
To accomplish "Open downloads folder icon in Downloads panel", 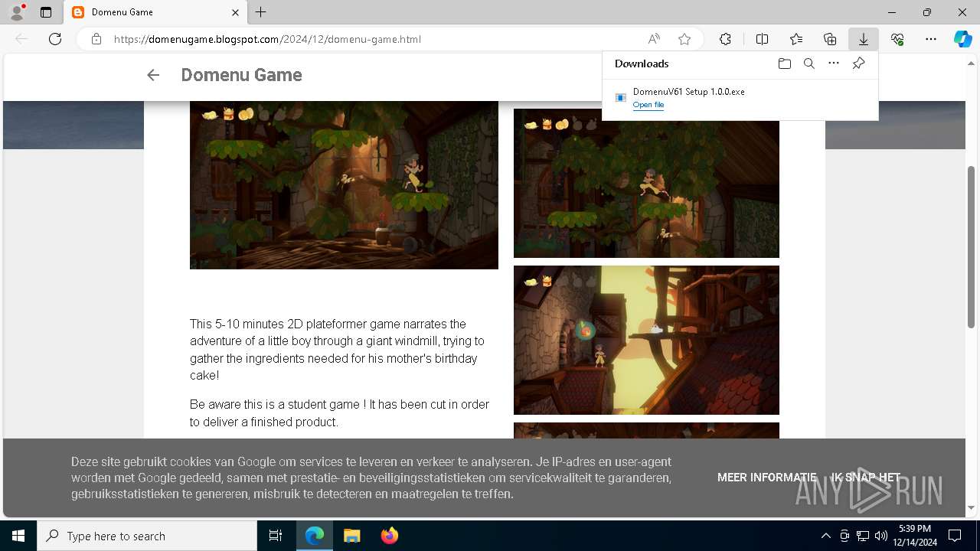I will pyautogui.click(x=784, y=64).
